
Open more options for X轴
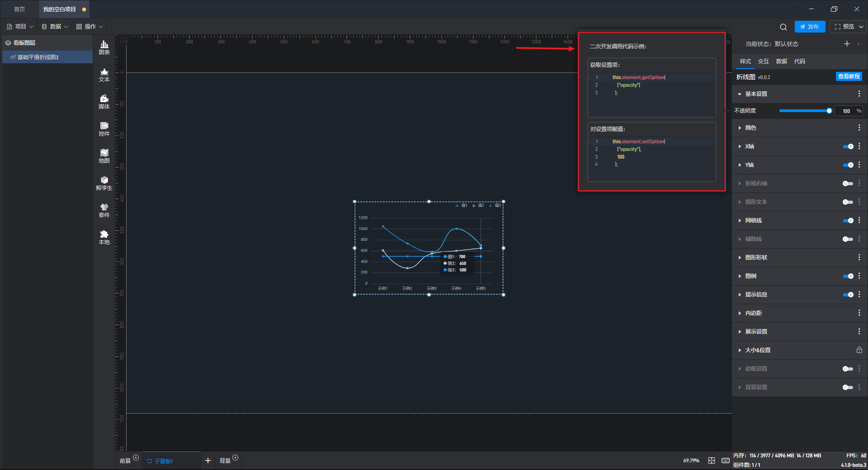click(x=859, y=146)
